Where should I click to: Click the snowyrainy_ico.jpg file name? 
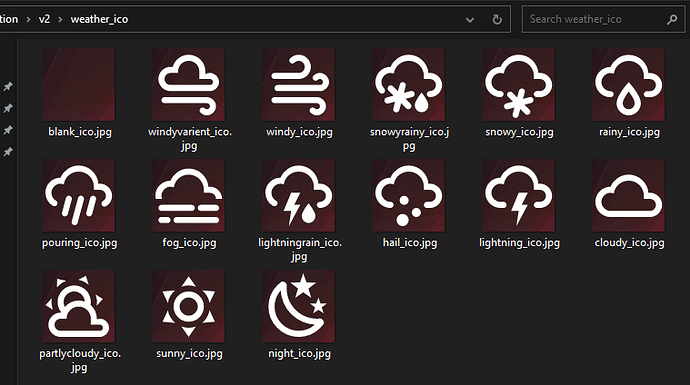[x=409, y=139]
